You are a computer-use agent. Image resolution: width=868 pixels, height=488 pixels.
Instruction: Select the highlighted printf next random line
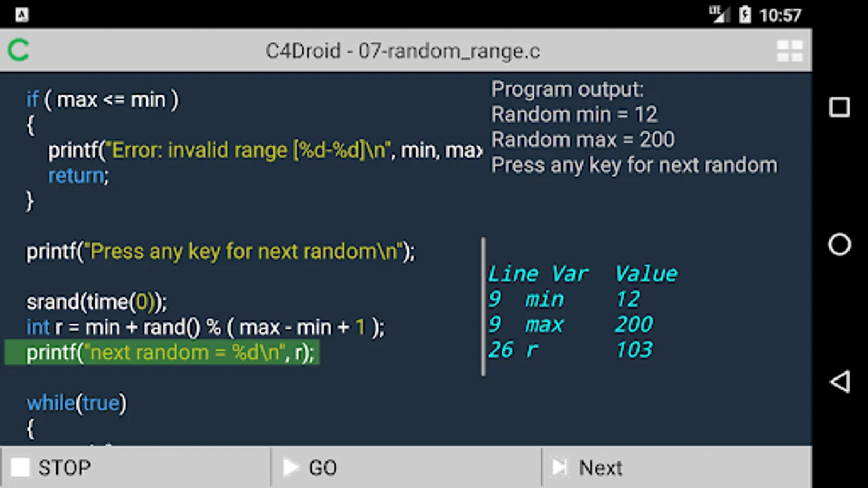pos(162,352)
